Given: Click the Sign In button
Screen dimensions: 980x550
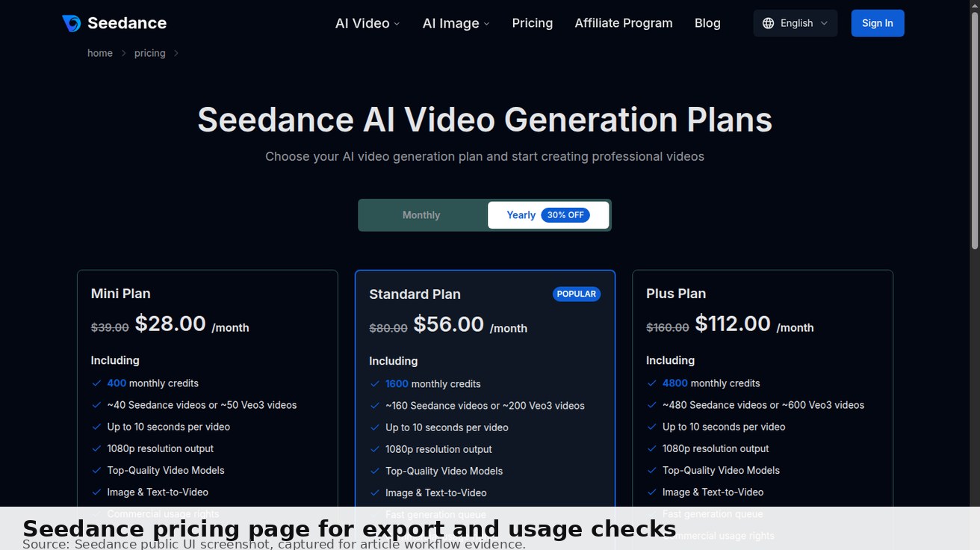Looking at the screenshot, I should point(878,23).
